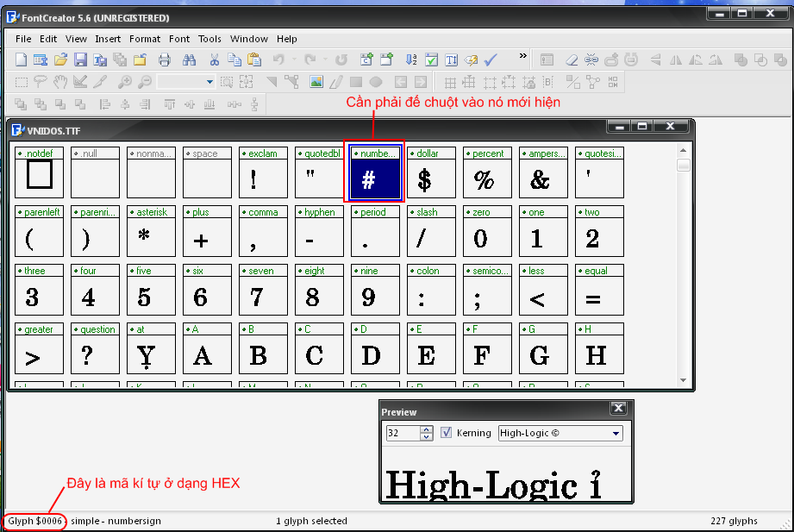Click the knife tool icon
Viewport: 794px width, 532px height.
pyautogui.click(x=100, y=82)
